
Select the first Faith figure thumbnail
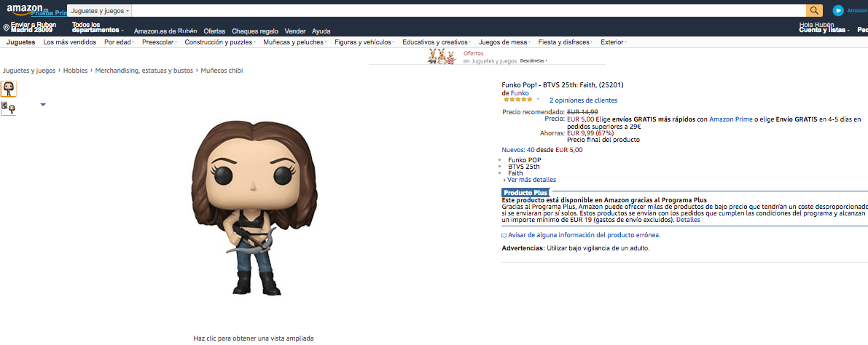8,89
